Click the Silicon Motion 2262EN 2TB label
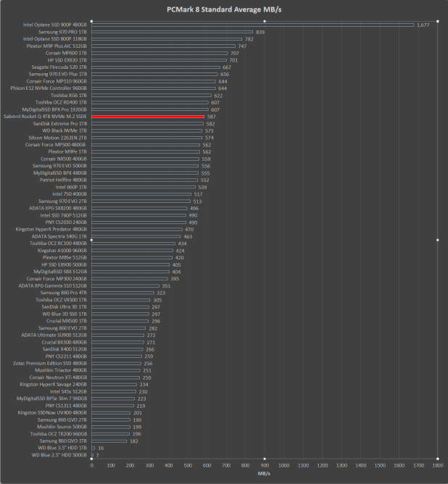 click(x=58, y=138)
